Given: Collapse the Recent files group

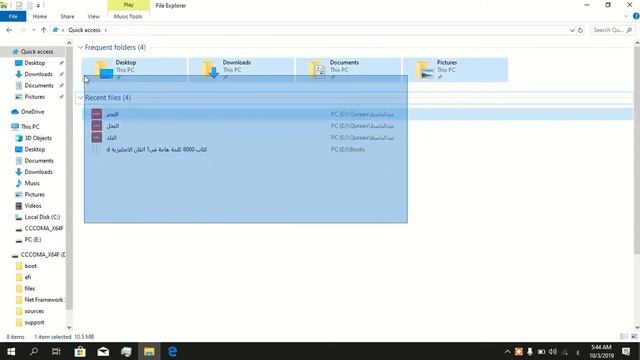Looking at the screenshot, I should click(80, 98).
